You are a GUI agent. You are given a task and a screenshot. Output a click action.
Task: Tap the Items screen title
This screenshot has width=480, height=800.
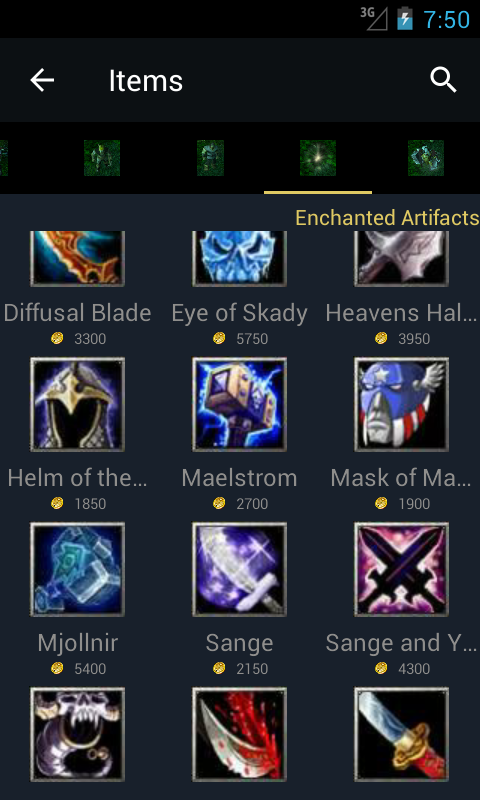pyautogui.click(x=146, y=81)
